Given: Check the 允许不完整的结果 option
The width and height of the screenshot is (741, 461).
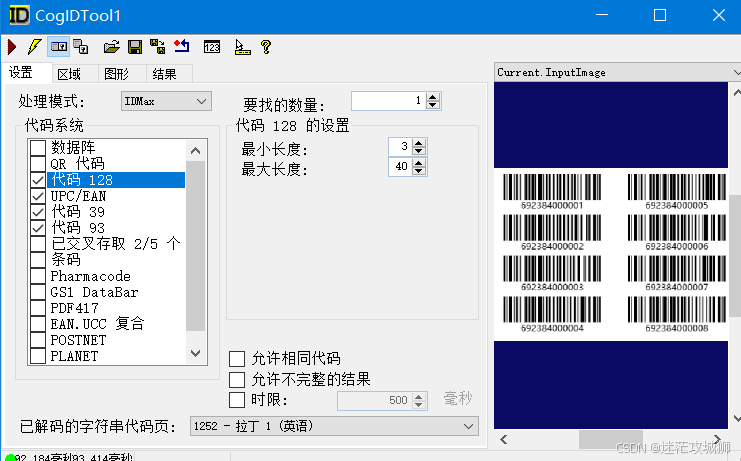Looking at the screenshot, I should click(237, 379).
